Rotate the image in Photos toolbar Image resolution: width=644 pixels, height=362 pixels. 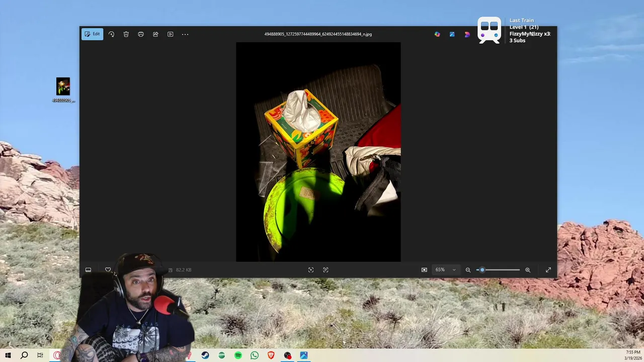(111, 34)
